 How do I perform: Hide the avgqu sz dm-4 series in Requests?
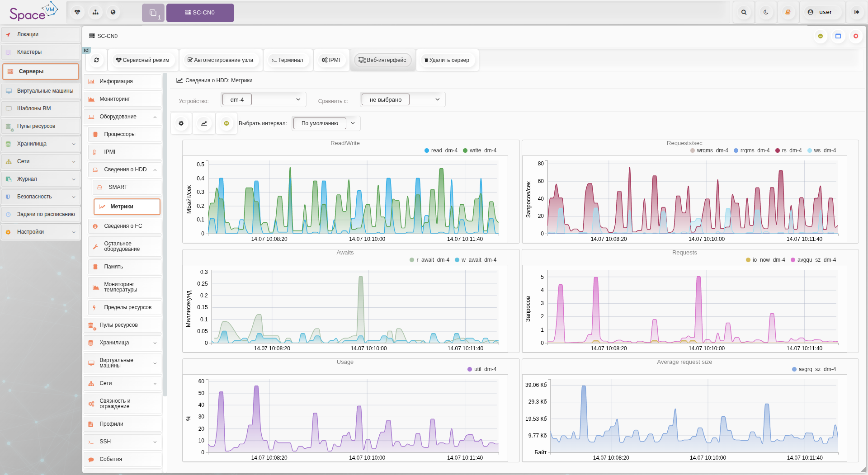[813, 260]
